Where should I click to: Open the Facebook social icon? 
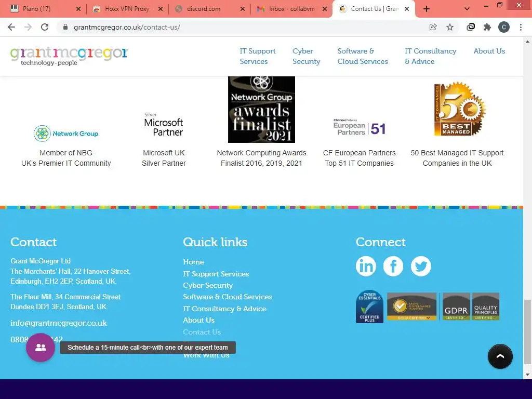tap(393, 266)
